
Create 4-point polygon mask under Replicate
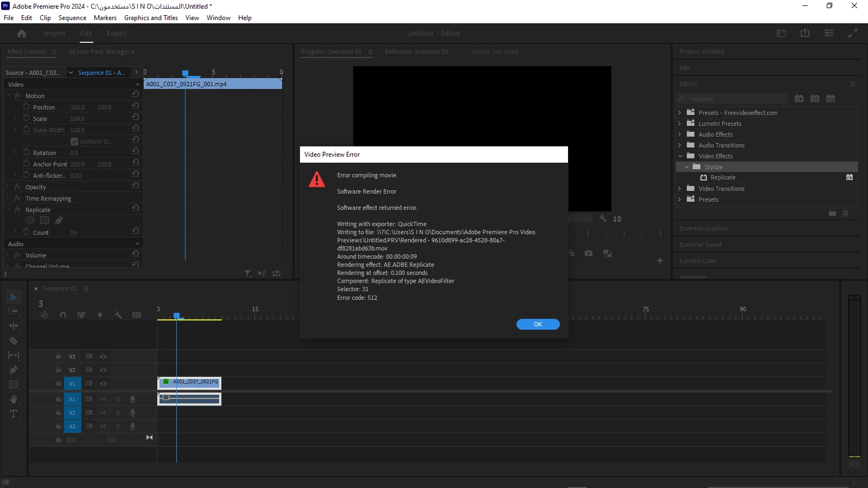pyautogui.click(x=44, y=220)
